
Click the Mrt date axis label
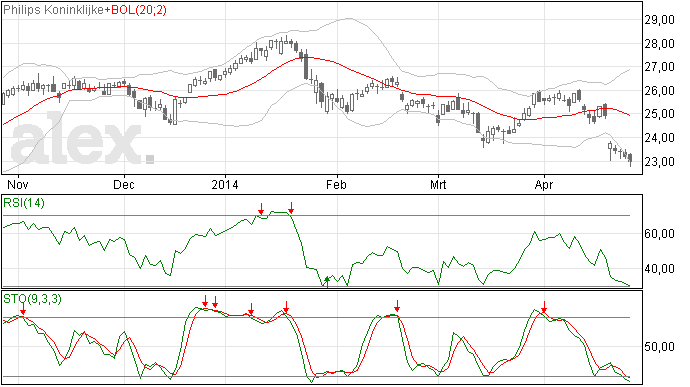(x=438, y=184)
